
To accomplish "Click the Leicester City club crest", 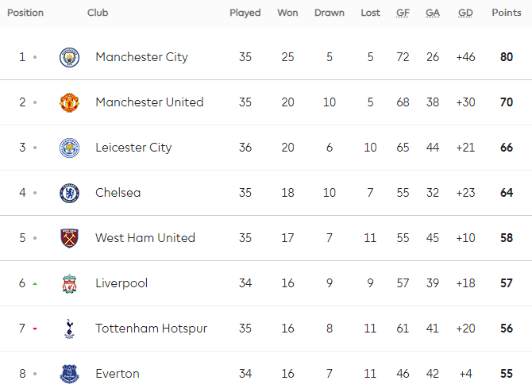I will (x=70, y=148).
